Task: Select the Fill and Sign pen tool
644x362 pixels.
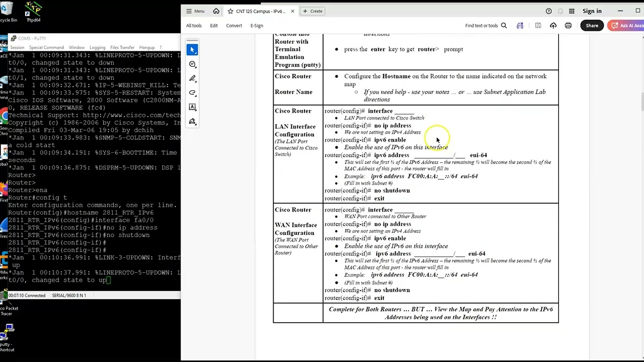Action: (192, 122)
